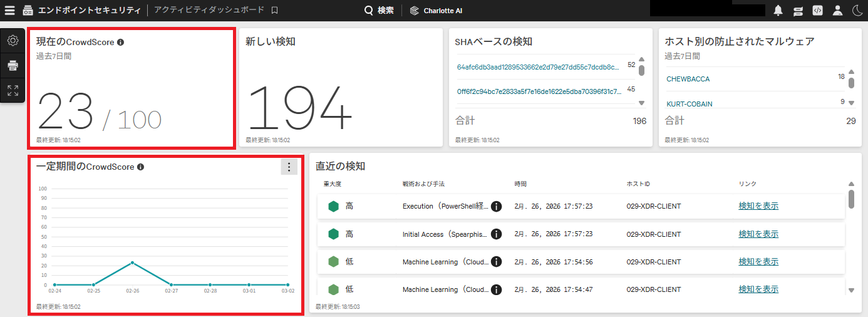Viewport: 868px width, 317px height.
Task: Open the user account menu
Action: (837, 11)
